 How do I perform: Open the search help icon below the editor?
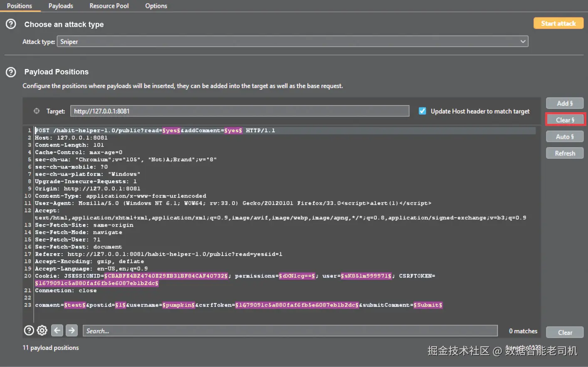(x=29, y=330)
